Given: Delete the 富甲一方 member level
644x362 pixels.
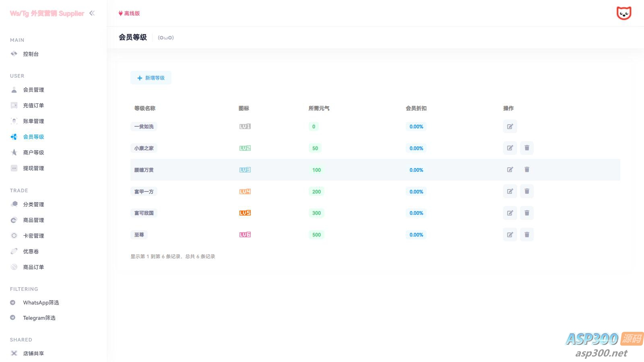Looking at the screenshot, I should click(x=526, y=191).
